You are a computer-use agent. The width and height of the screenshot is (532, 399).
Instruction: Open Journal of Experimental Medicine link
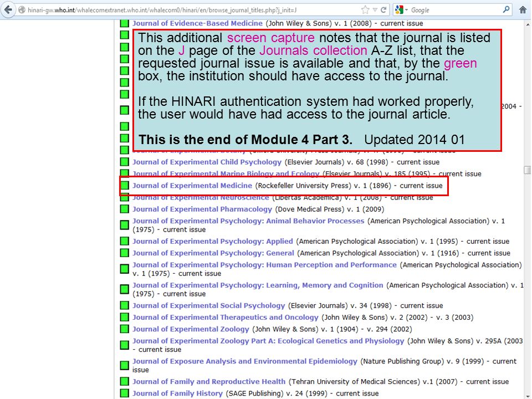(x=192, y=186)
